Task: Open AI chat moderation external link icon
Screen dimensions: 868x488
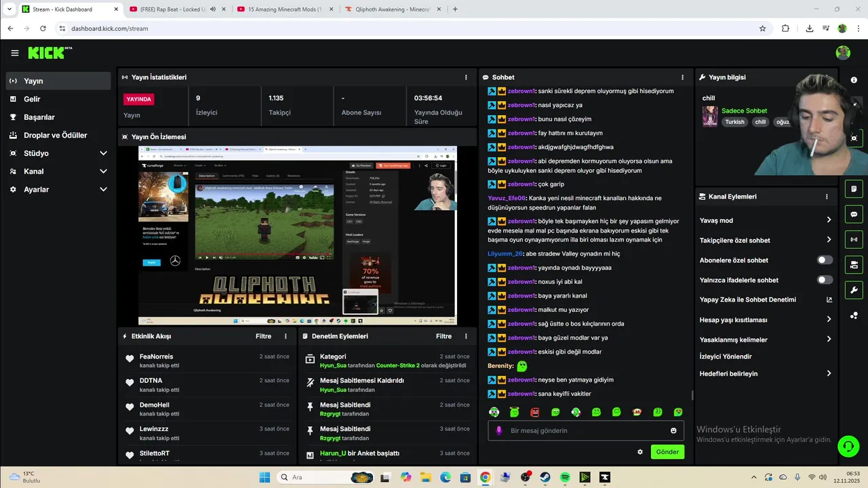Action: pyautogui.click(x=829, y=300)
